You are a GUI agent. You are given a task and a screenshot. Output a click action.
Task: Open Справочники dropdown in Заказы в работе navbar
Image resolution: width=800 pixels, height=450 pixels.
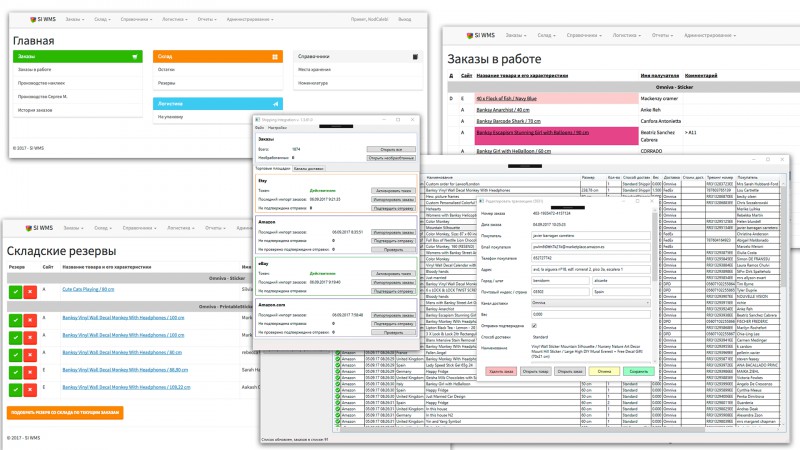(584, 35)
